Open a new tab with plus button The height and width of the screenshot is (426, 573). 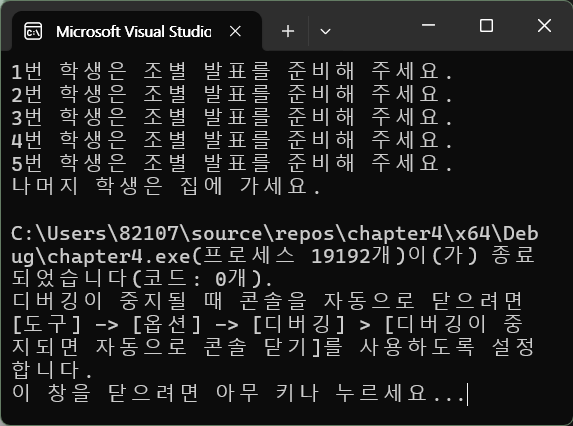[288, 31]
